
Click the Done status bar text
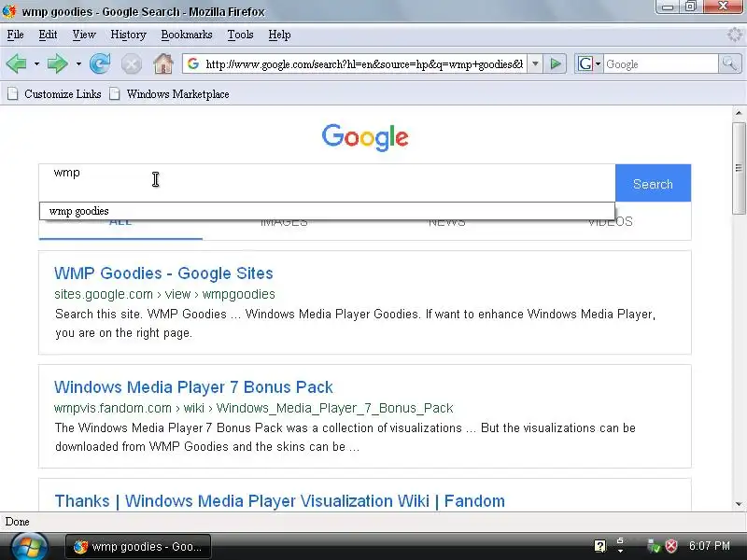[17, 522]
